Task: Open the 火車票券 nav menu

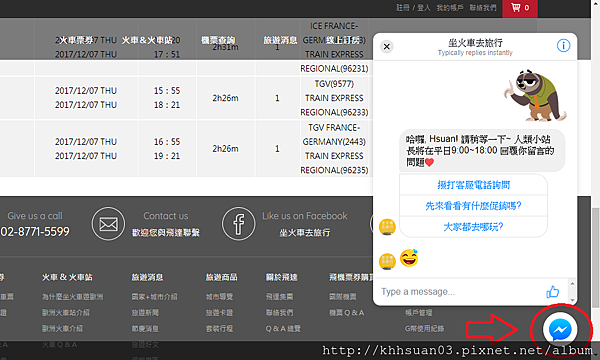Action: 76,40
